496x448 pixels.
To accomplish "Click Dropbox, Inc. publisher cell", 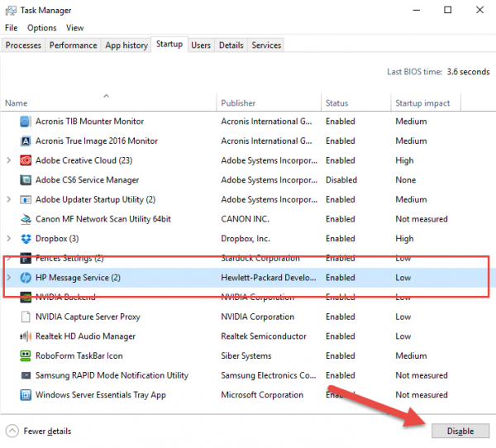I will 246,239.
